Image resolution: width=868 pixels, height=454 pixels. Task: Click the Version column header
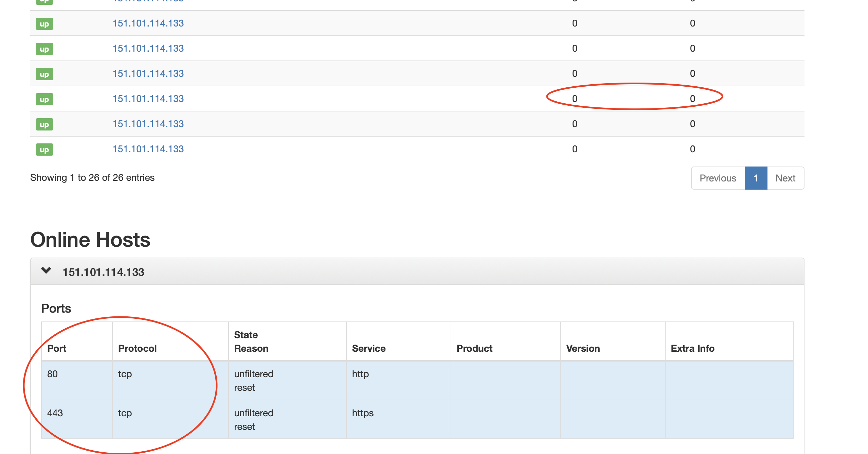pos(613,342)
